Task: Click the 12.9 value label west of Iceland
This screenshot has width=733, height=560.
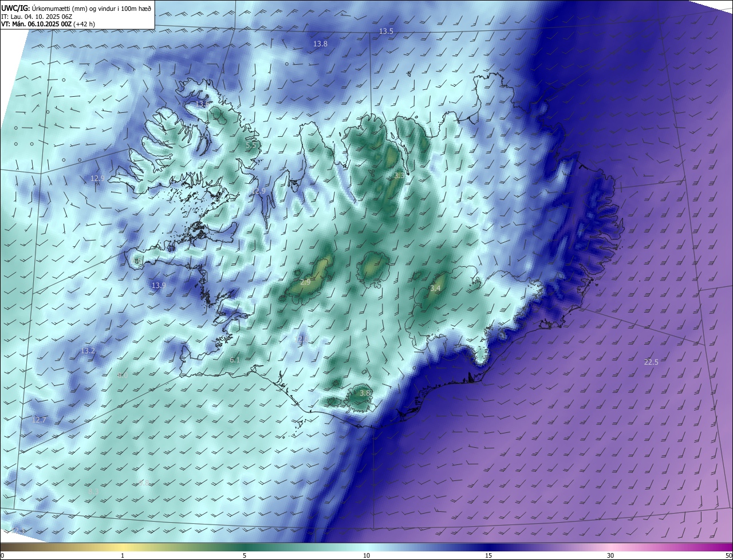Action: coord(97,178)
